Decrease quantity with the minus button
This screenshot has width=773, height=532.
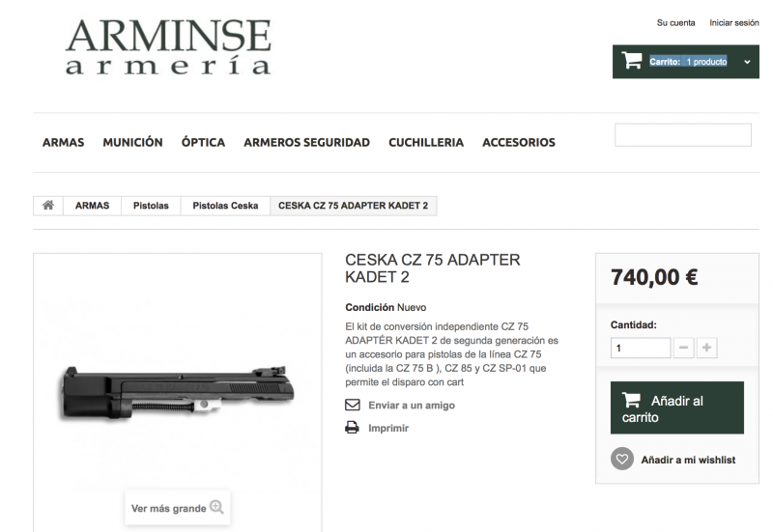[x=683, y=348]
